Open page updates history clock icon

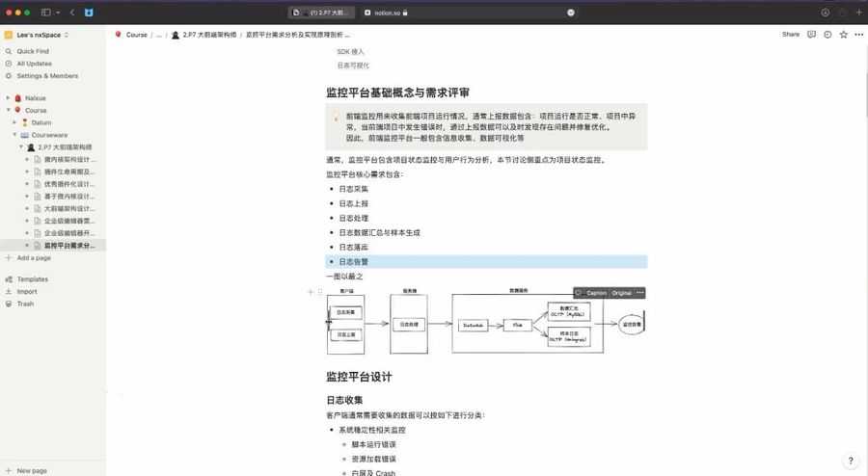[x=827, y=35]
